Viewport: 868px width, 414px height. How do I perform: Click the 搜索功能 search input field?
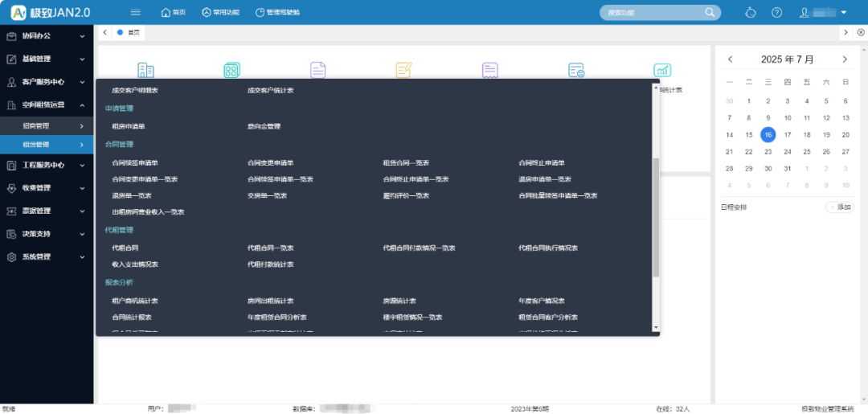pos(653,13)
